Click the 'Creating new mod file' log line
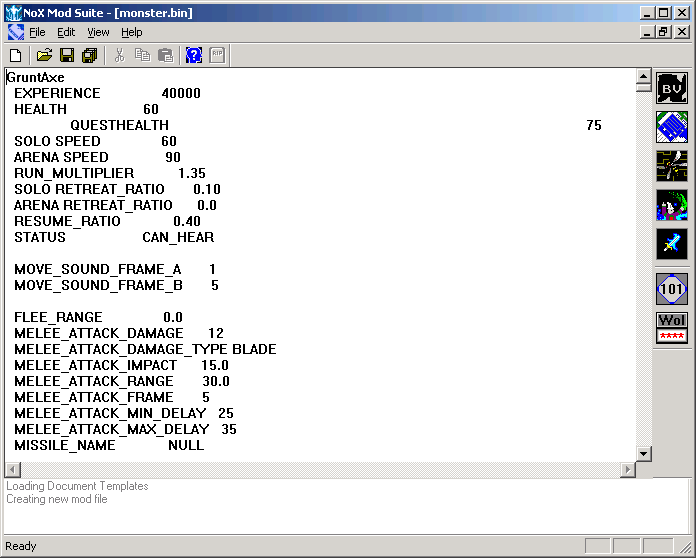The width and height of the screenshot is (696, 558). [x=57, y=499]
